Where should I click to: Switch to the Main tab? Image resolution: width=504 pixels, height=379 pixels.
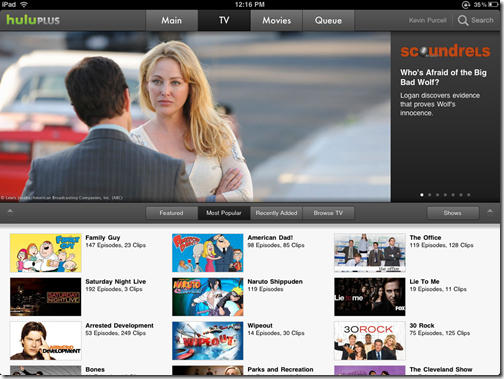tap(172, 20)
